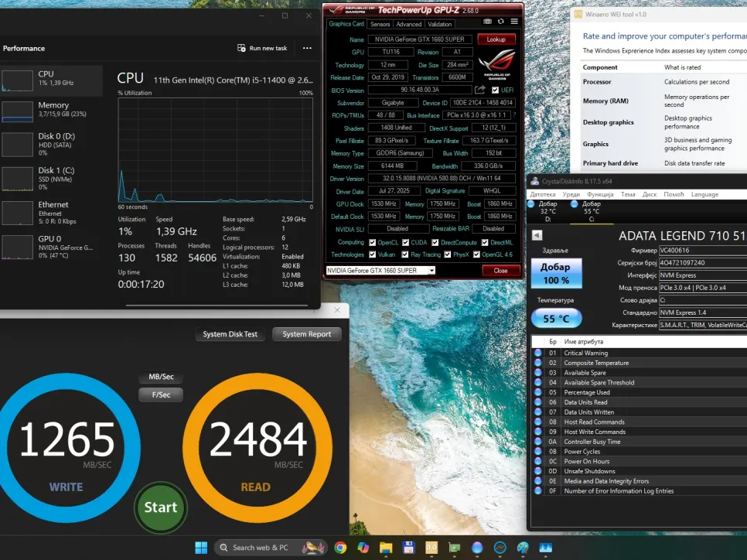Toggle the CUDA checkbox
The width and height of the screenshot is (747, 560).
click(x=404, y=242)
